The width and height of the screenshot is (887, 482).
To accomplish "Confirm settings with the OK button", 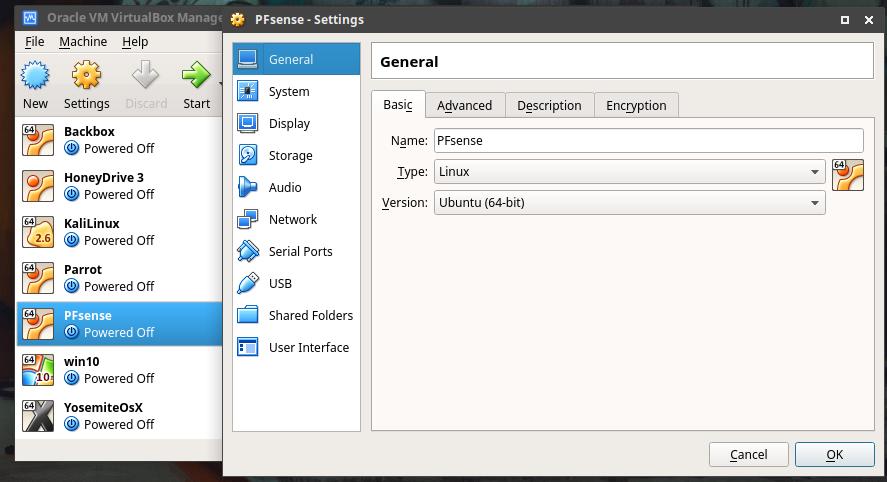I will (x=834, y=454).
